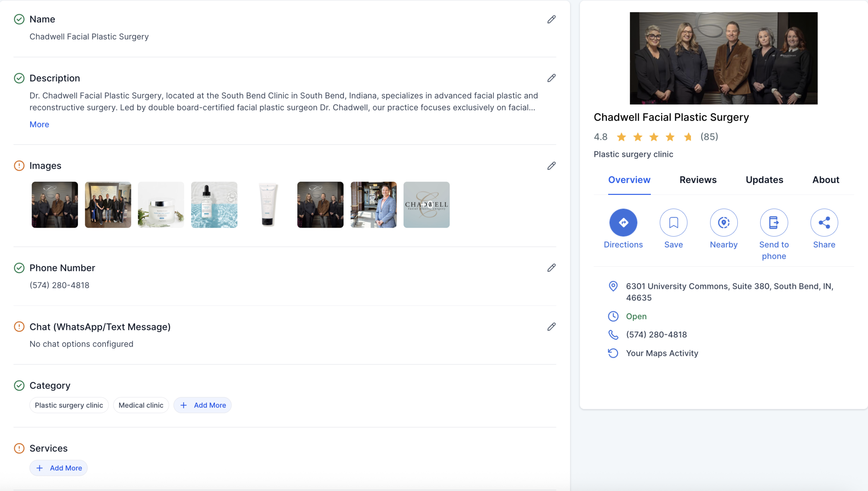Click the Directions icon button
This screenshot has height=491, width=868.
point(623,223)
